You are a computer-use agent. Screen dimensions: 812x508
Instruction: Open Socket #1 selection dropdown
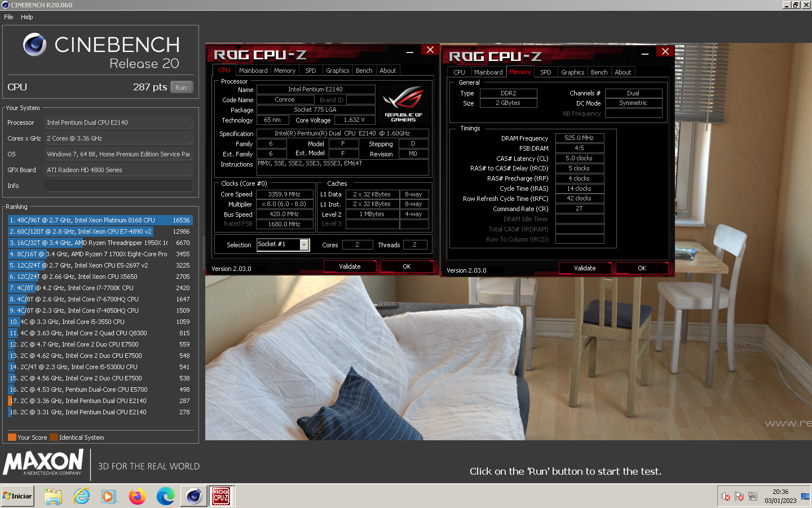click(x=304, y=244)
